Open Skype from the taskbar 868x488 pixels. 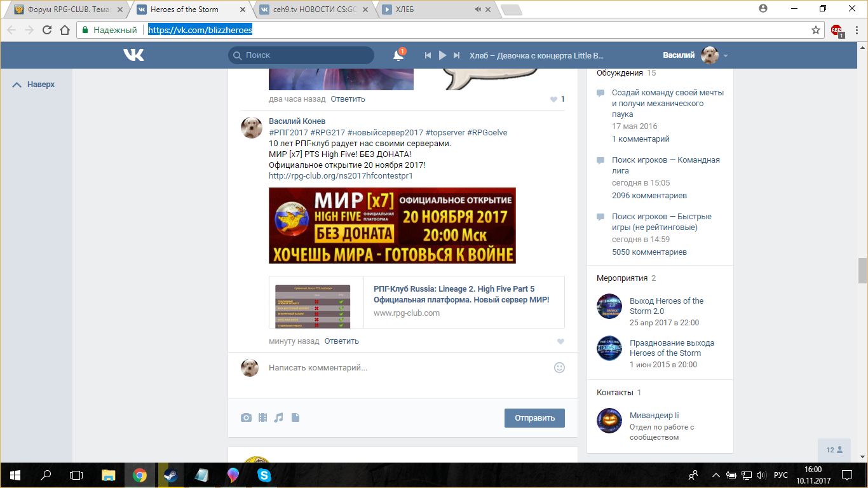point(264,475)
